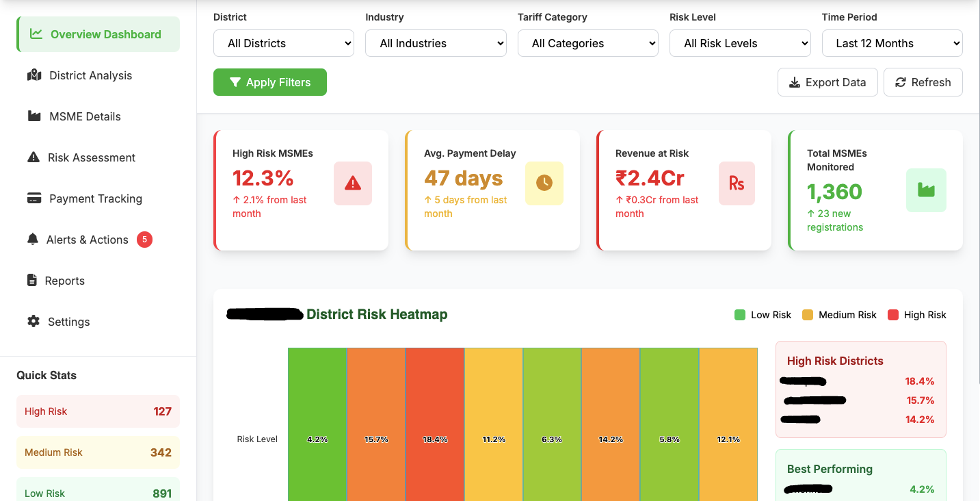980x501 pixels.
Task: Navigate to Reports in the sidebar
Action: [64, 281]
